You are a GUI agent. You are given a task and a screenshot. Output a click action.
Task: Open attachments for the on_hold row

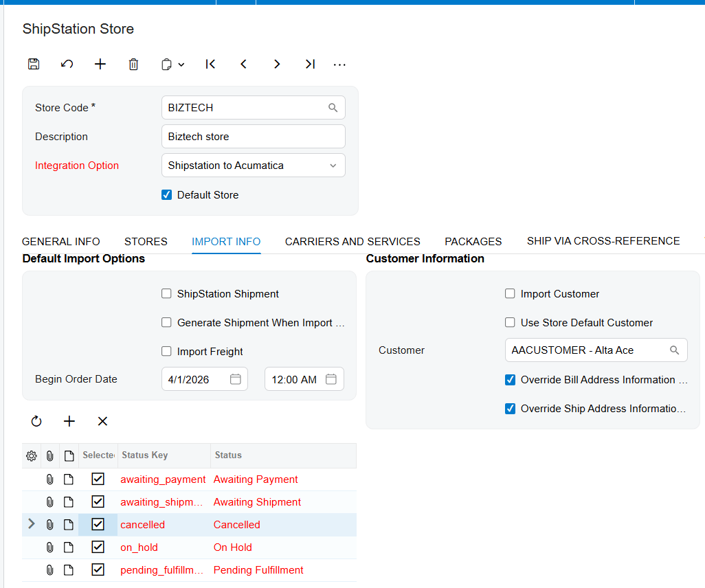(x=50, y=547)
